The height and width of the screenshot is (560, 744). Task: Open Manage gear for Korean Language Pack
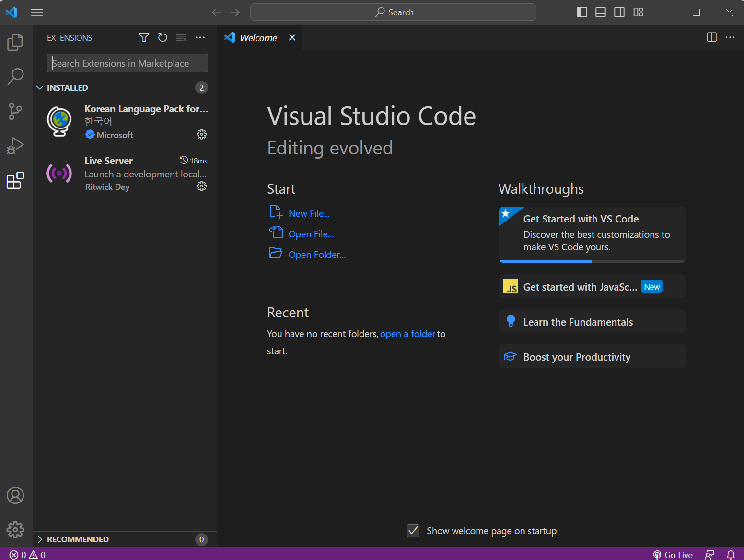202,134
